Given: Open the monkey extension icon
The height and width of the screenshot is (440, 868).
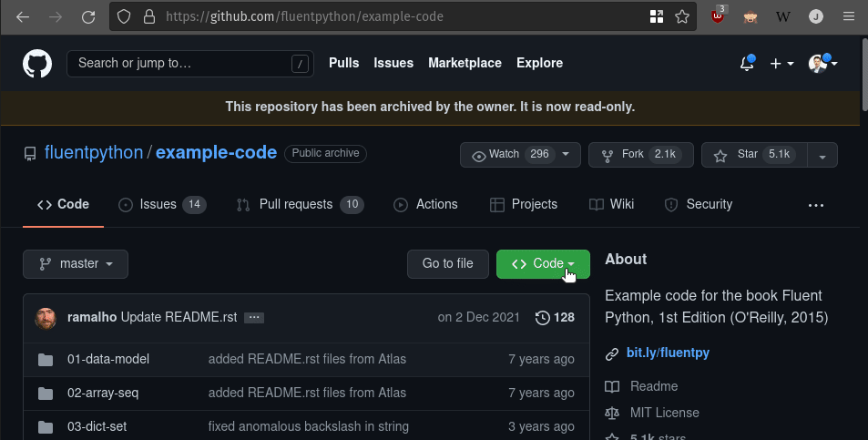Looking at the screenshot, I should point(751,16).
